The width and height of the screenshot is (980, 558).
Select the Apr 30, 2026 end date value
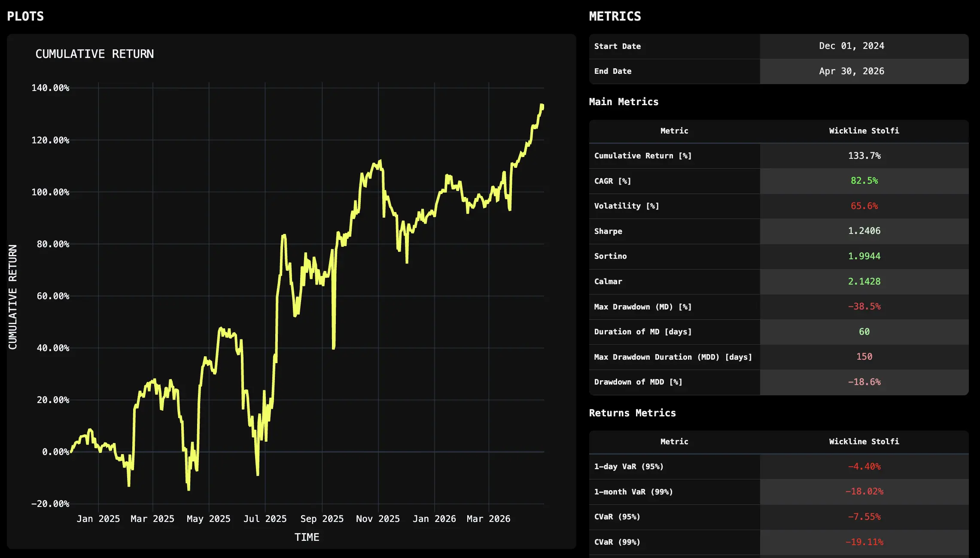[852, 71]
